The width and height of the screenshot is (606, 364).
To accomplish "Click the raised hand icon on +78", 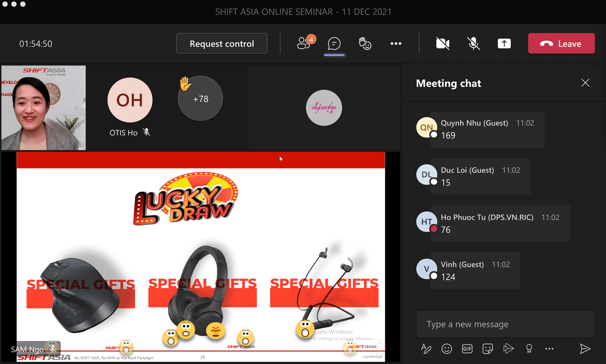I will click(185, 84).
